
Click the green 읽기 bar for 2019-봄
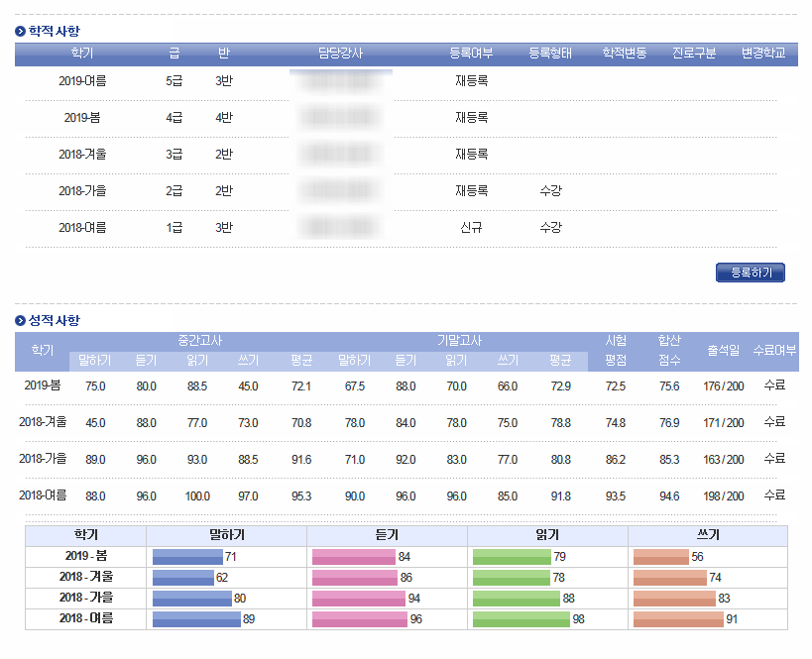(x=511, y=557)
